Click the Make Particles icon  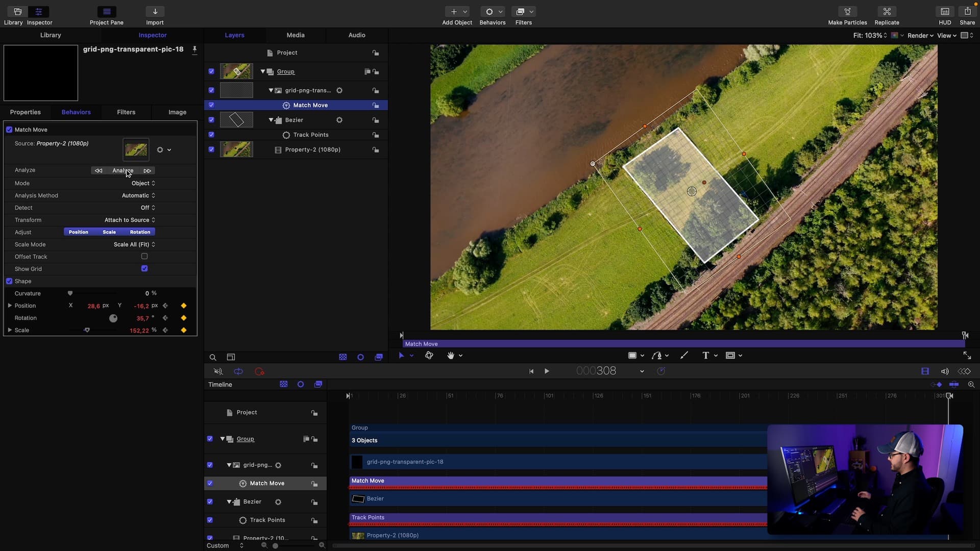[x=847, y=12]
